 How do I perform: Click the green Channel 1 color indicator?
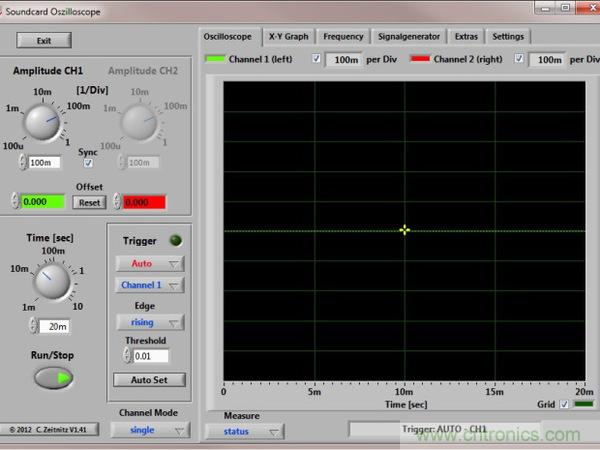click(x=215, y=59)
